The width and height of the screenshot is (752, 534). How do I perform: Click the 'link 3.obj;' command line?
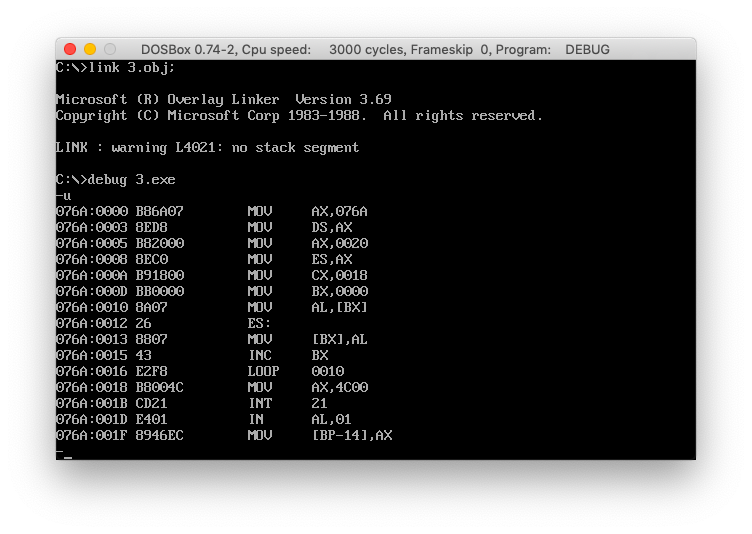pos(115,68)
